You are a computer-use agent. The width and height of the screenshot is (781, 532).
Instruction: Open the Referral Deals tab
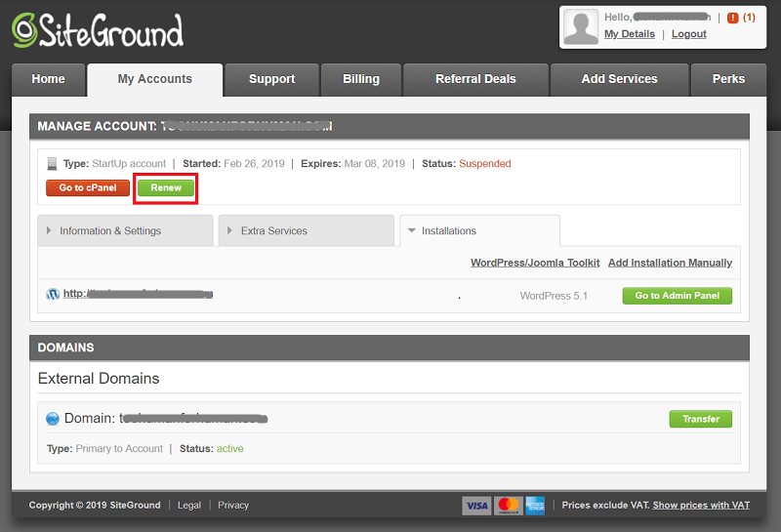(x=475, y=79)
